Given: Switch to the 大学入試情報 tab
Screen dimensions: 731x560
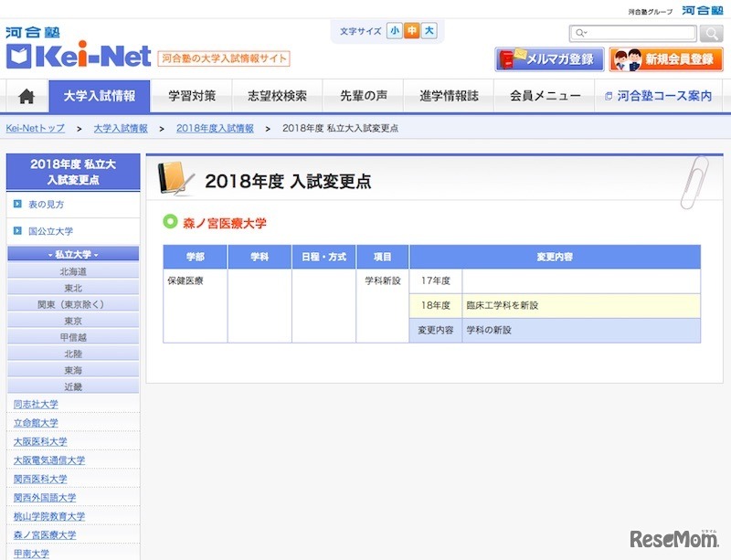Looking at the screenshot, I should click(x=101, y=95).
